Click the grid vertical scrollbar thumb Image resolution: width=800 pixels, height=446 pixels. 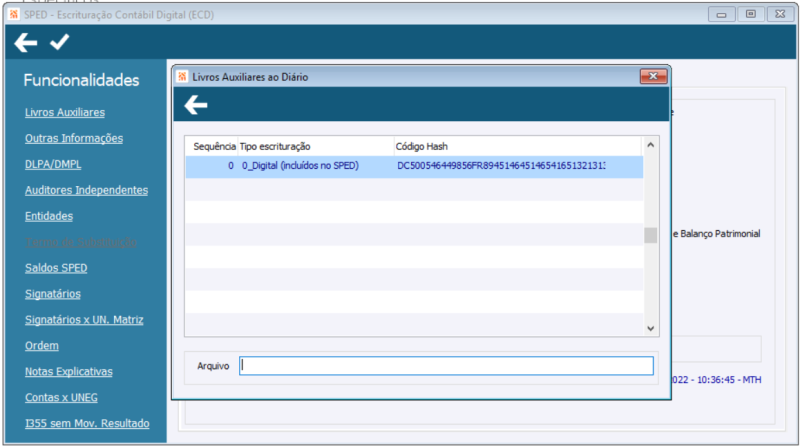pos(651,235)
